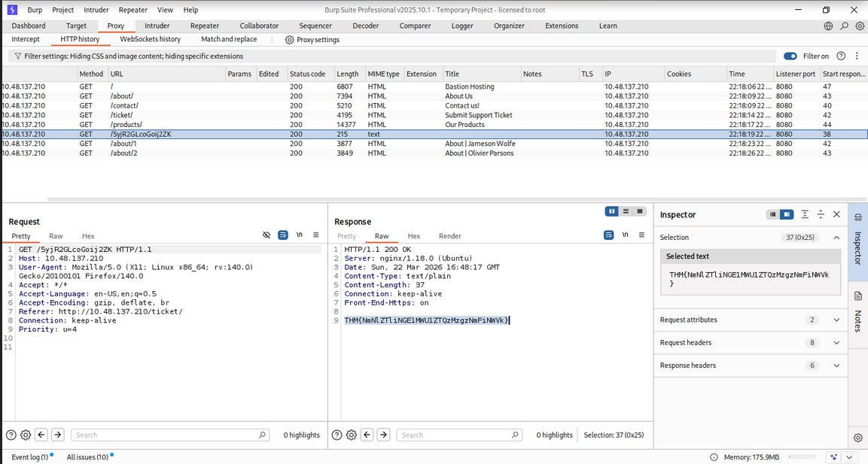Open the settings gear in top bar
Viewport: 868px width, 464px height.
(860, 26)
